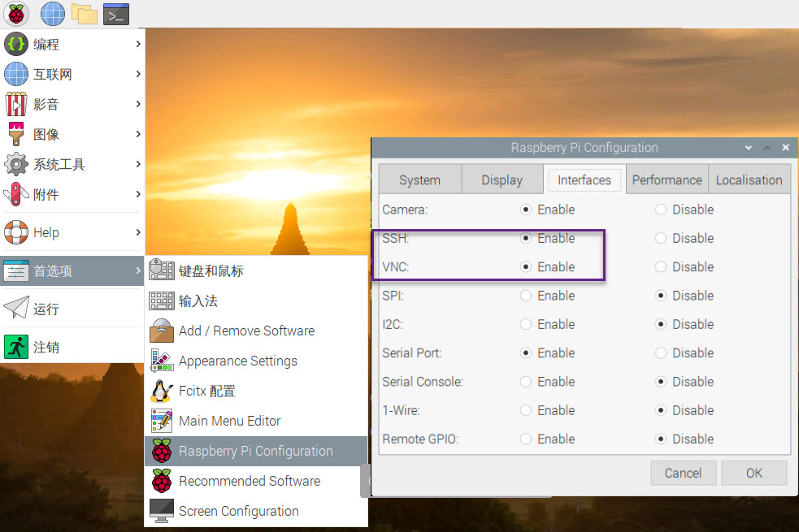Click the 互联网 globe icon in the menu
The image size is (799, 532).
[15, 75]
